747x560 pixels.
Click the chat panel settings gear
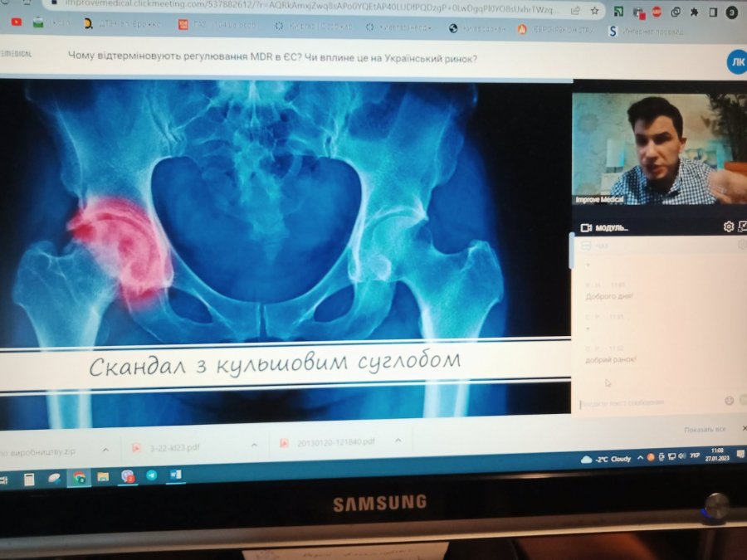[x=741, y=245]
